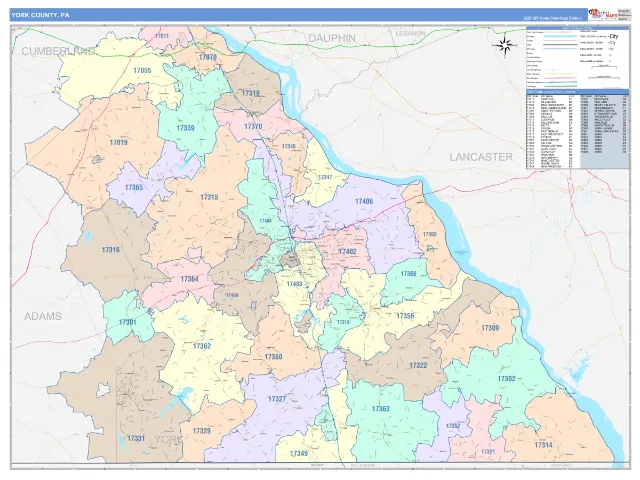Image resolution: width=640 pixels, height=480 pixels.
Task: Select the CUMBERLAND county label
Action: pyautogui.click(x=58, y=51)
